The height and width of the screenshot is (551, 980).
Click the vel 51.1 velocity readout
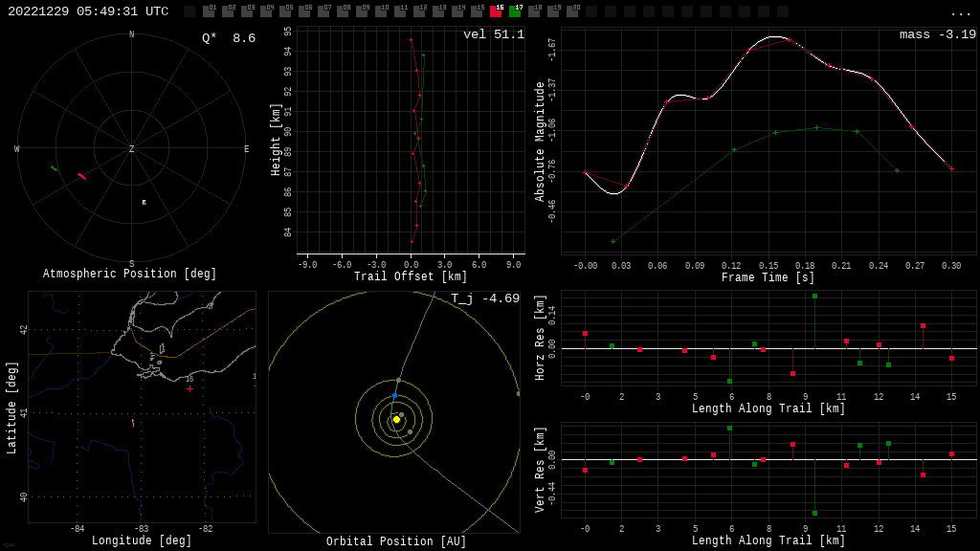[494, 34]
